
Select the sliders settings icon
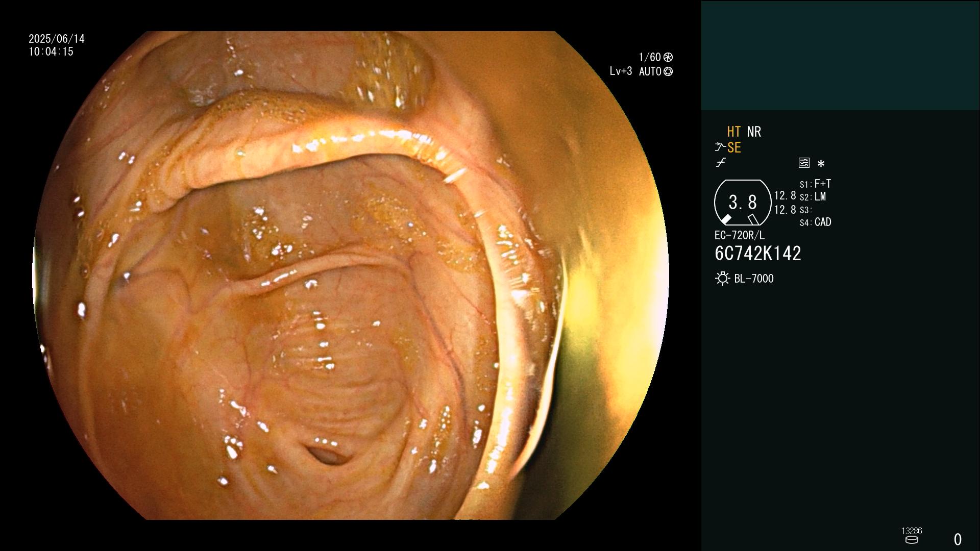point(804,163)
